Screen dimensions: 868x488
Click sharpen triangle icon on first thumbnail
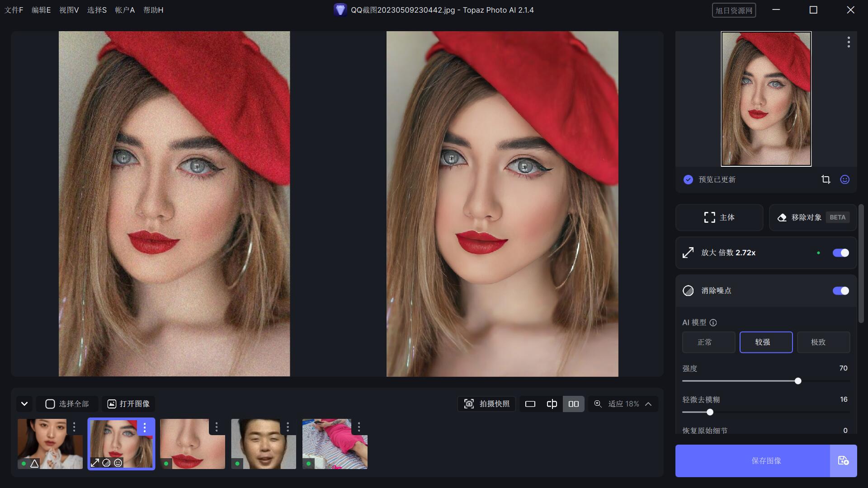[x=34, y=463]
